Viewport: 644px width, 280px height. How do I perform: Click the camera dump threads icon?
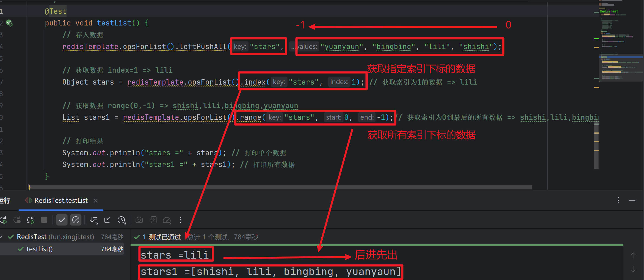(x=139, y=220)
